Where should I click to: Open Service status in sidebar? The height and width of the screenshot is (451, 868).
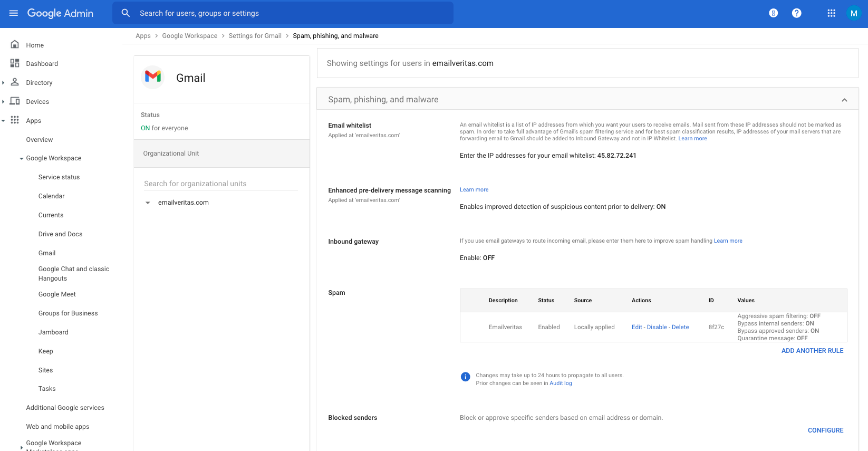59,177
